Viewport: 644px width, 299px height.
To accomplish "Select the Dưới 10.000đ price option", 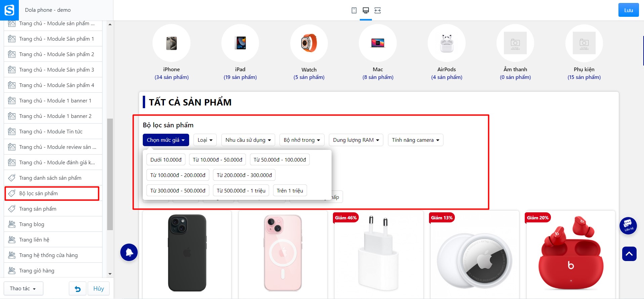I will click(166, 160).
